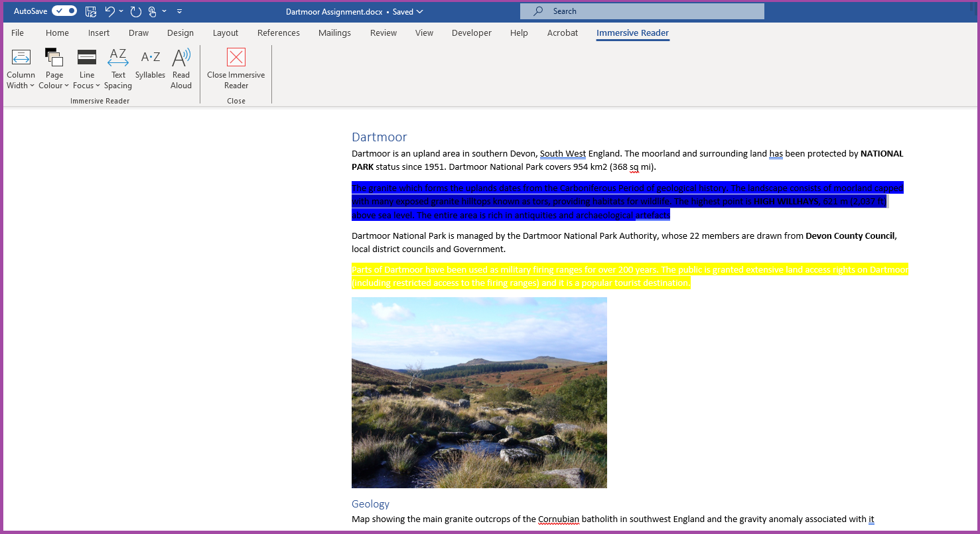
Task: Select the Dartmoor landscape photo
Action: coord(479,392)
